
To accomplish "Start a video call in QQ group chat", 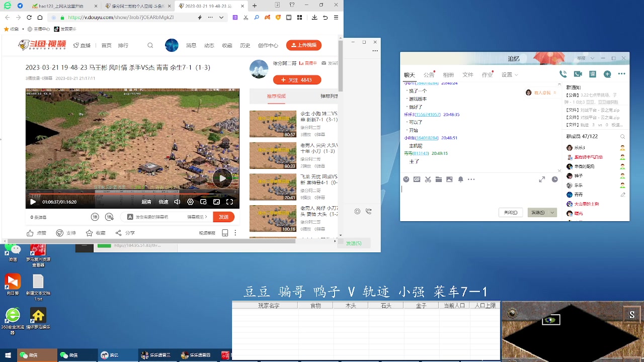I will tap(578, 73).
